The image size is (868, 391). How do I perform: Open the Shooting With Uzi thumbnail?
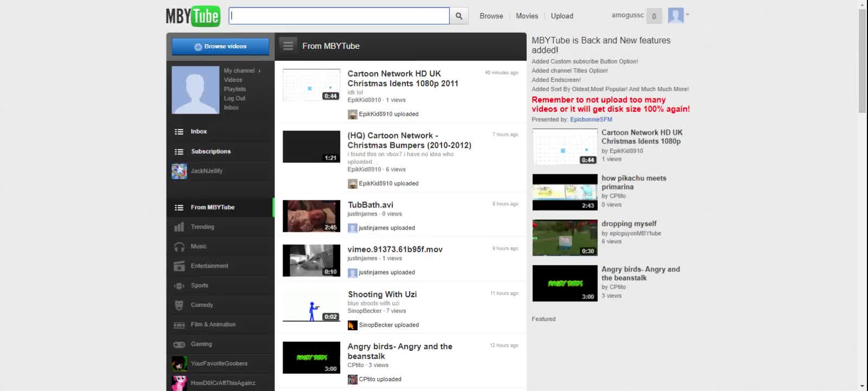(311, 305)
